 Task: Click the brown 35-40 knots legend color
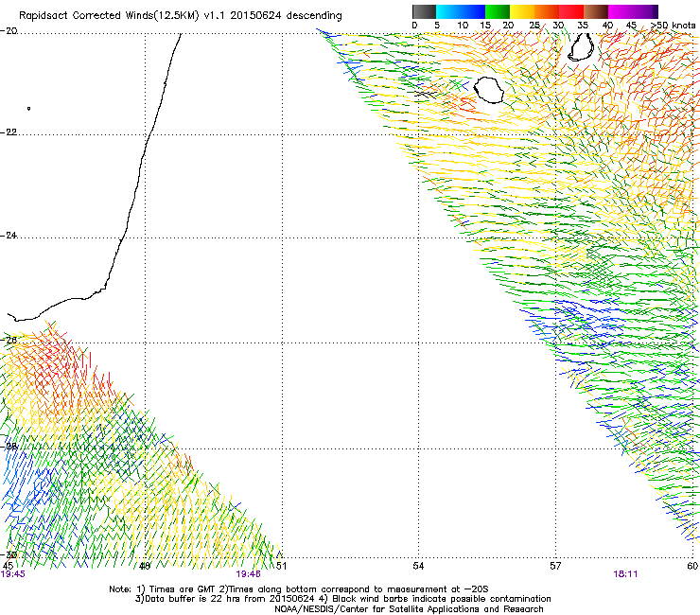coord(596,11)
